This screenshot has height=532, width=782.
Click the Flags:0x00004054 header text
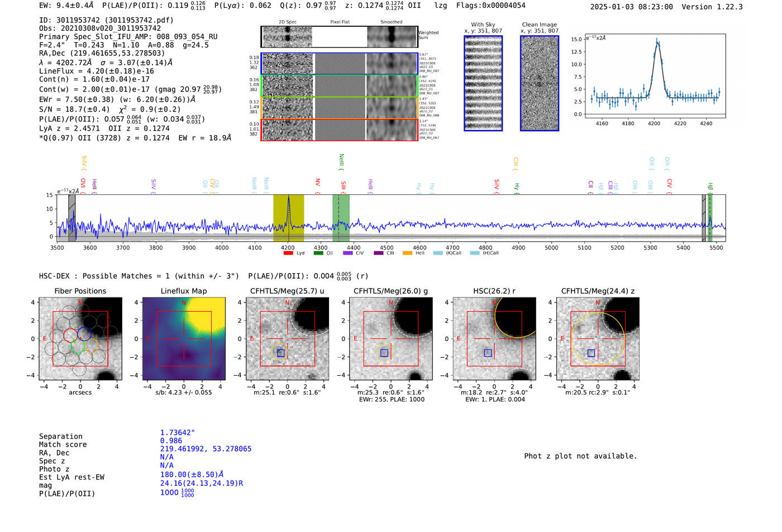click(x=491, y=6)
